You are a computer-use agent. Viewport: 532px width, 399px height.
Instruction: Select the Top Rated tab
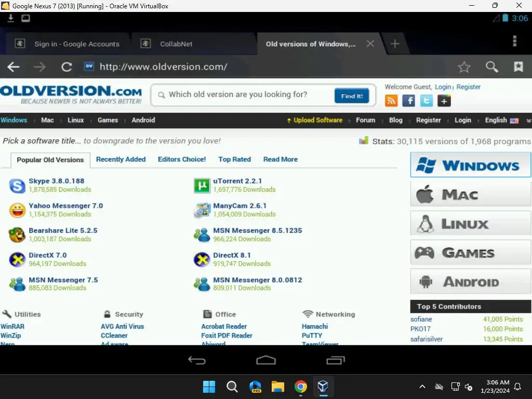click(234, 159)
